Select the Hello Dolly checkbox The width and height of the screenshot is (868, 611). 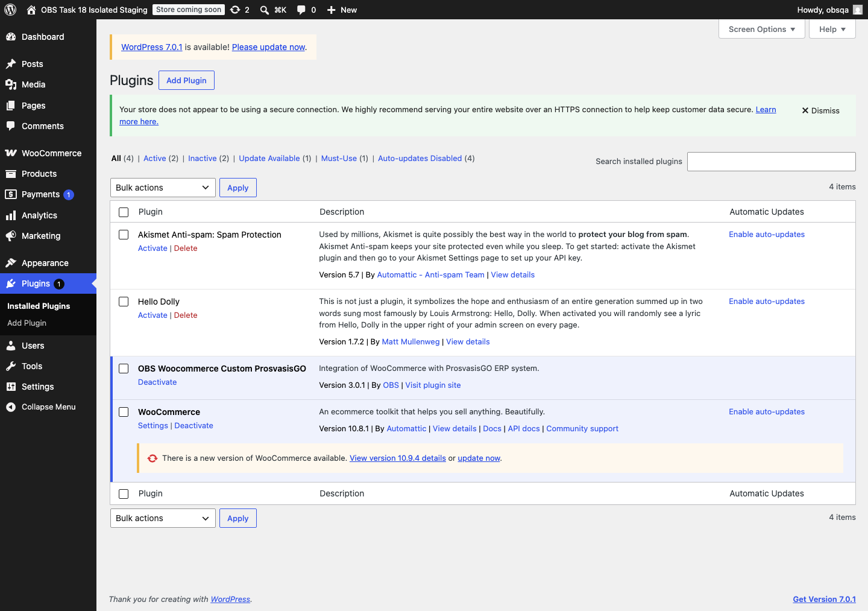click(124, 302)
